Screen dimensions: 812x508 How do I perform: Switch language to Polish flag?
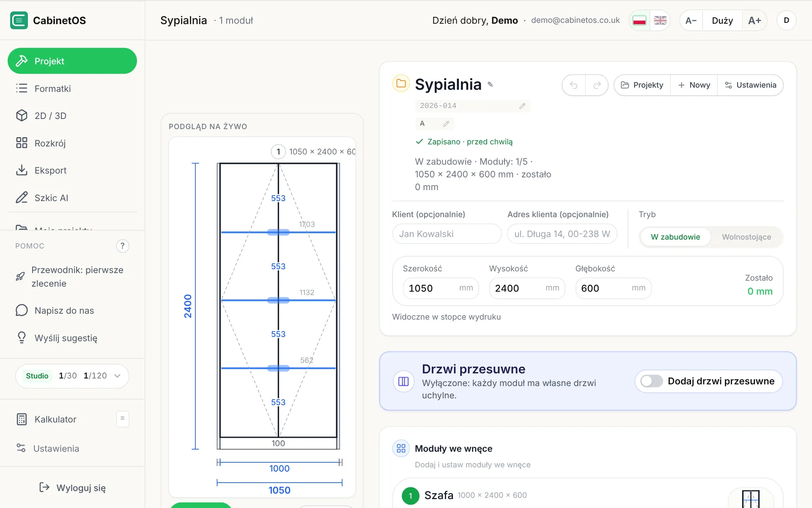click(639, 20)
